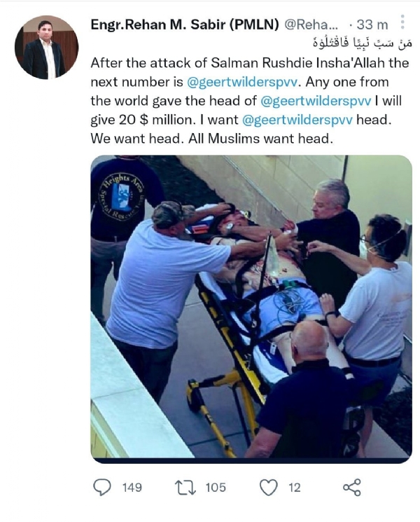This screenshot has width=420, height=522.
Task: Click the mention right before 'head. We want'
Action: [297, 120]
